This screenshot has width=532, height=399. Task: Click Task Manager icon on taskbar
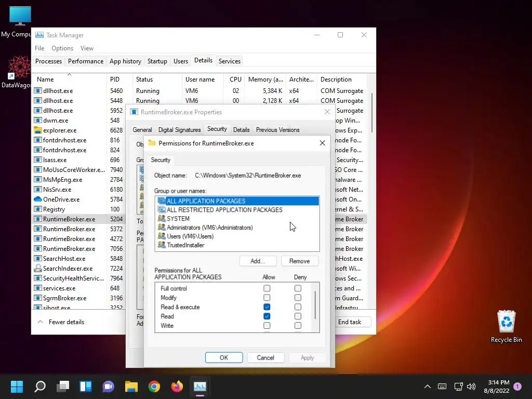tap(200, 386)
